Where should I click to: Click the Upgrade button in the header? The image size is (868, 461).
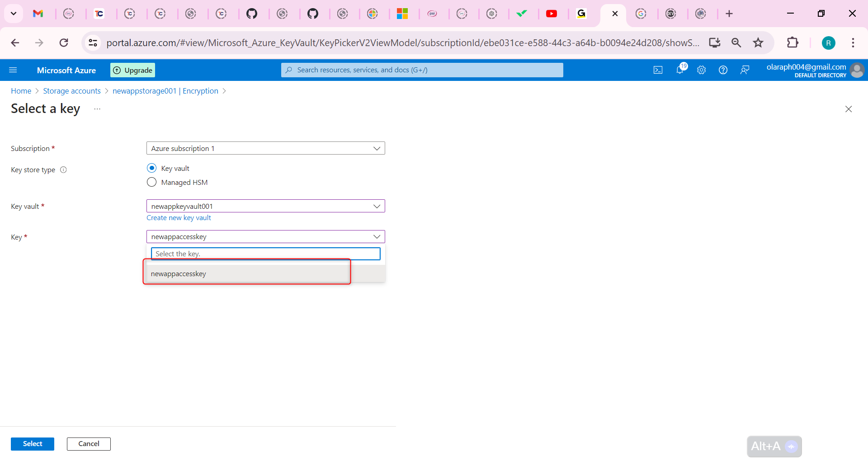click(x=132, y=70)
